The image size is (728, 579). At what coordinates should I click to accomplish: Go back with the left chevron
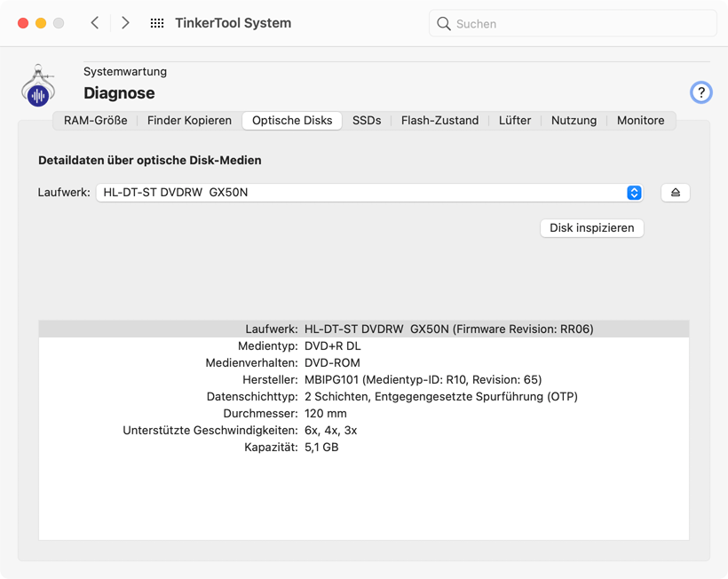pos(95,23)
